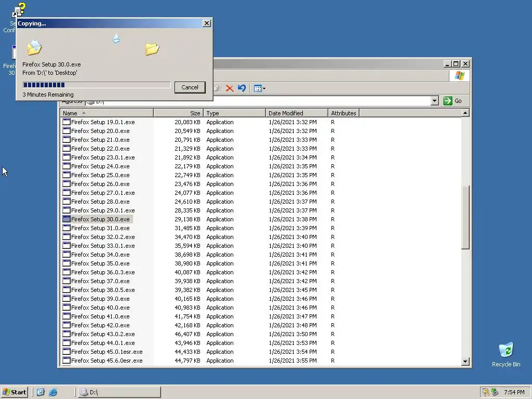Click the vertical scrollbar thumb
This screenshot has height=399, width=532.
pyautogui.click(x=465, y=217)
